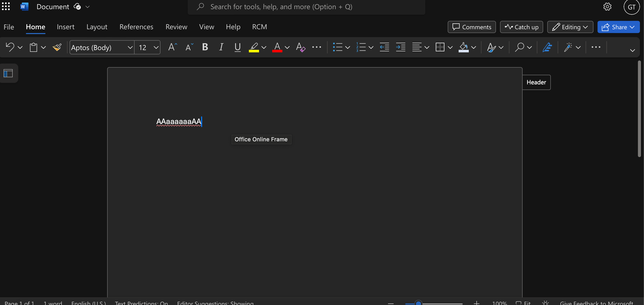Click the Bullets list icon

337,47
